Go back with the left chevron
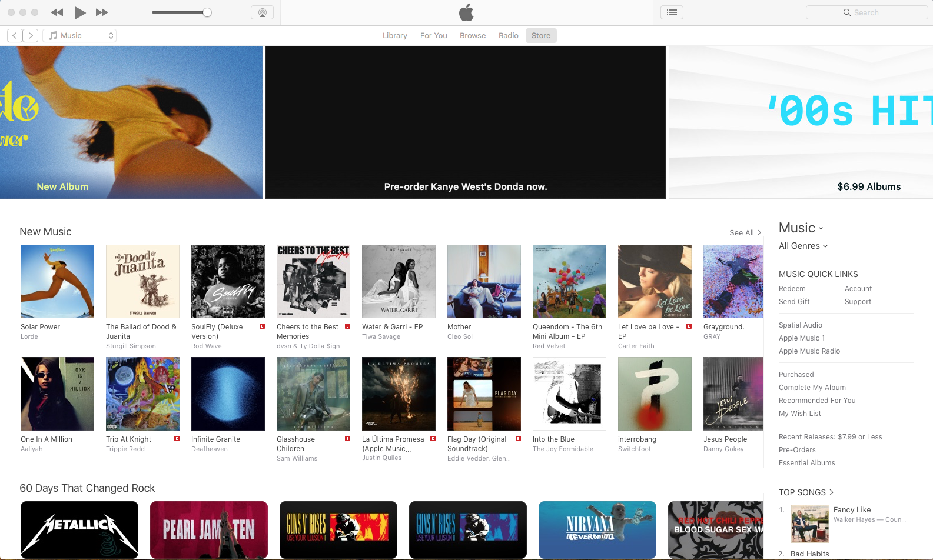This screenshot has height=560, width=933. [15, 36]
